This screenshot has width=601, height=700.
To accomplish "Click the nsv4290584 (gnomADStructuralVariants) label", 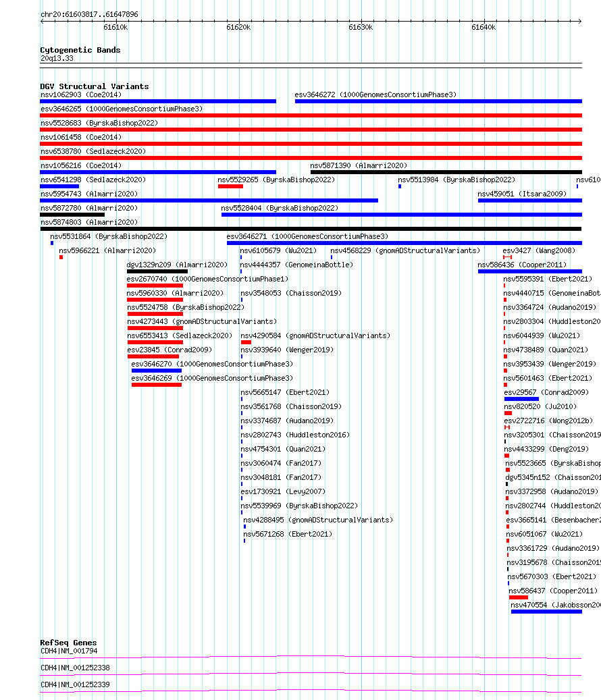I will [x=315, y=335].
